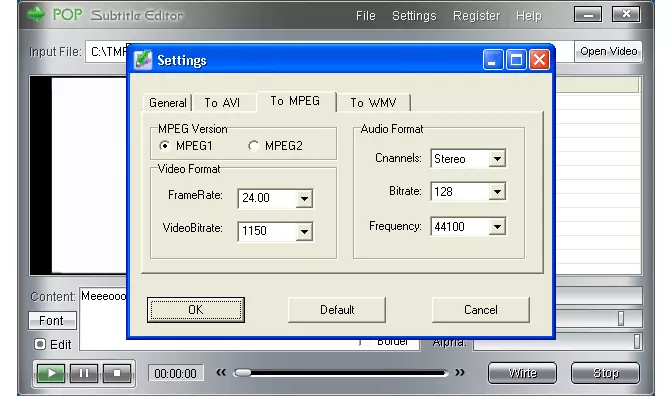Click the 00:00:00 time display

176,373
